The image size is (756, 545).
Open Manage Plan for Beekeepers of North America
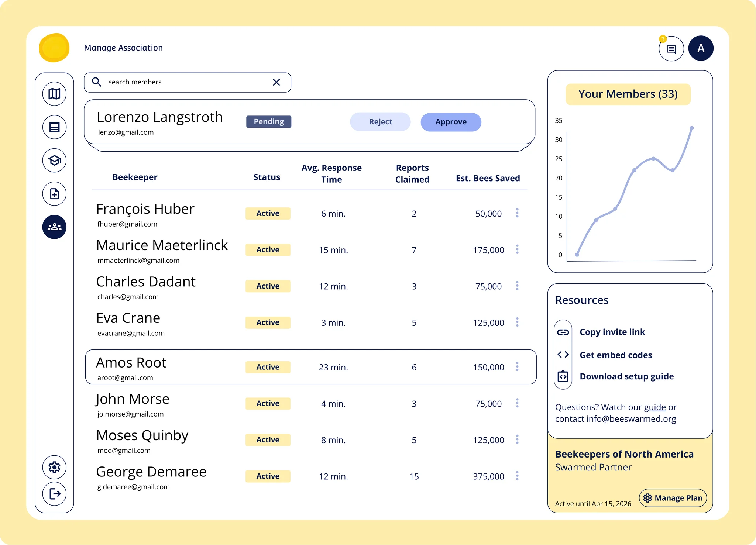[673, 498]
